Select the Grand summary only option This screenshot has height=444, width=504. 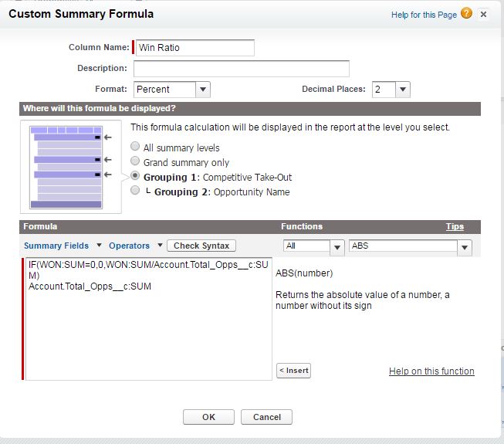tap(135, 161)
